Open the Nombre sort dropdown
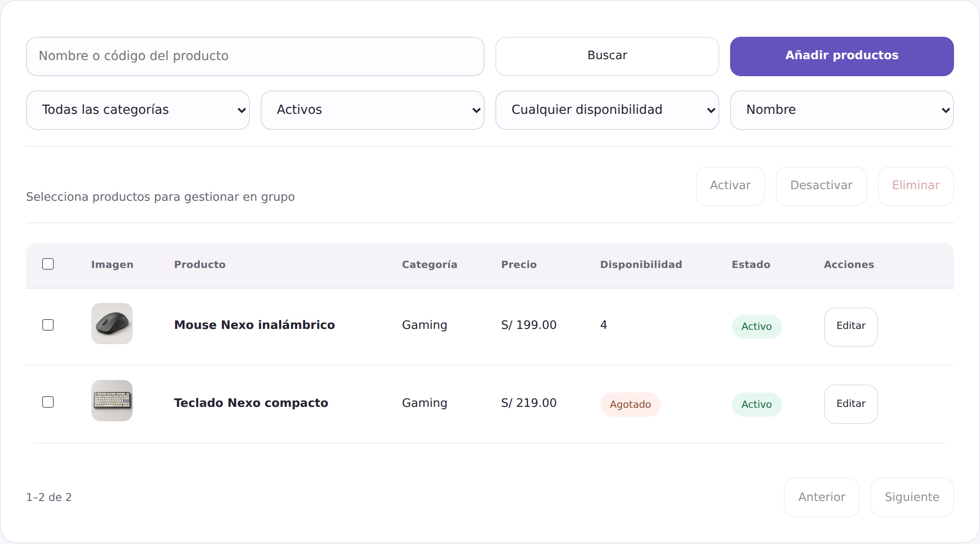980x544 pixels. click(x=842, y=110)
